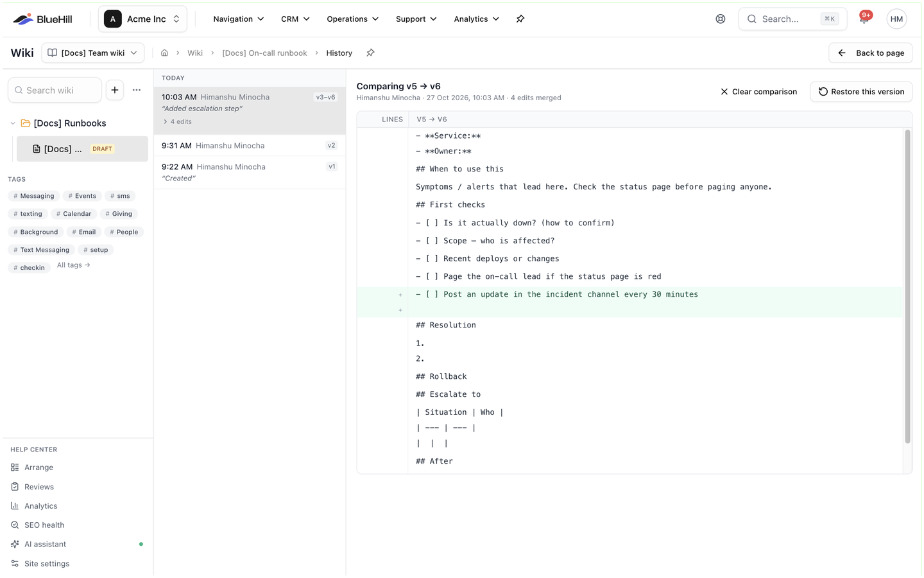Click Back to page button
Image resolution: width=924 pixels, height=578 pixels.
point(871,53)
